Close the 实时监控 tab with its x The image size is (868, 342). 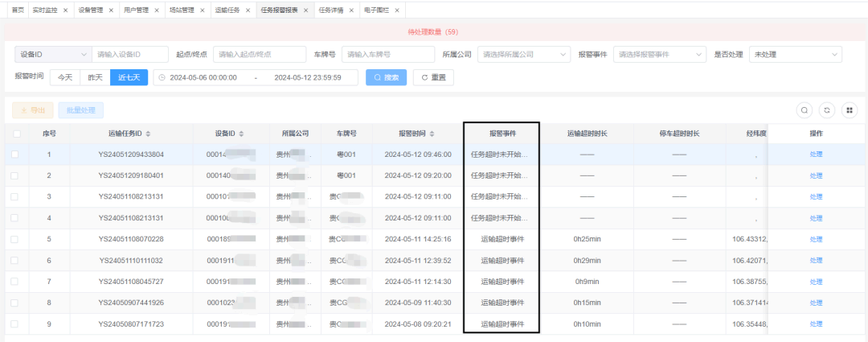pos(66,10)
